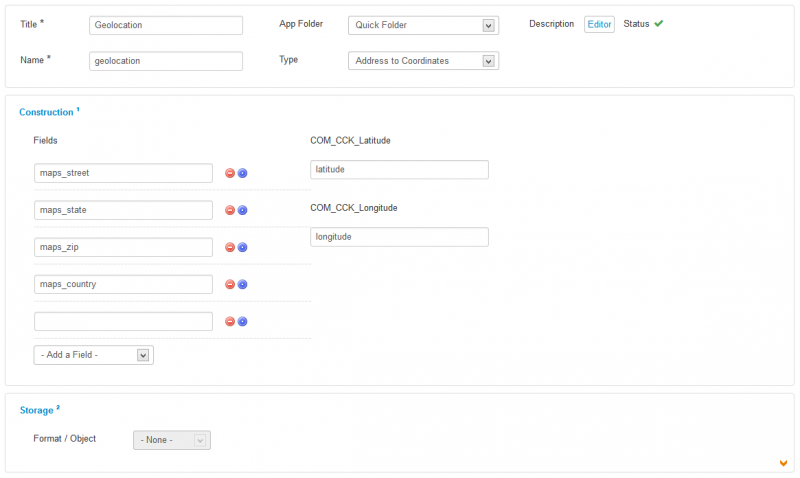Open the Format / Object None dropdown
Viewport: 800px width, 478px height.
(x=172, y=440)
